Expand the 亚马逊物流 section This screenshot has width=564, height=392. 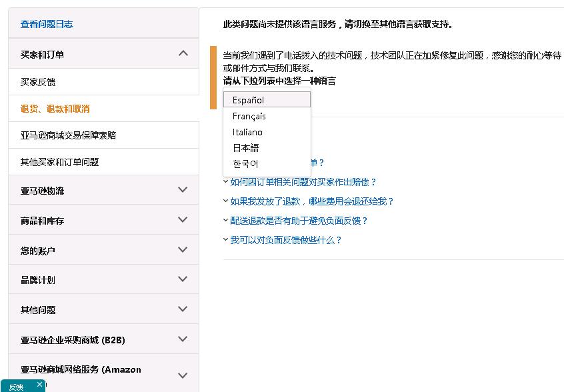click(x=183, y=190)
